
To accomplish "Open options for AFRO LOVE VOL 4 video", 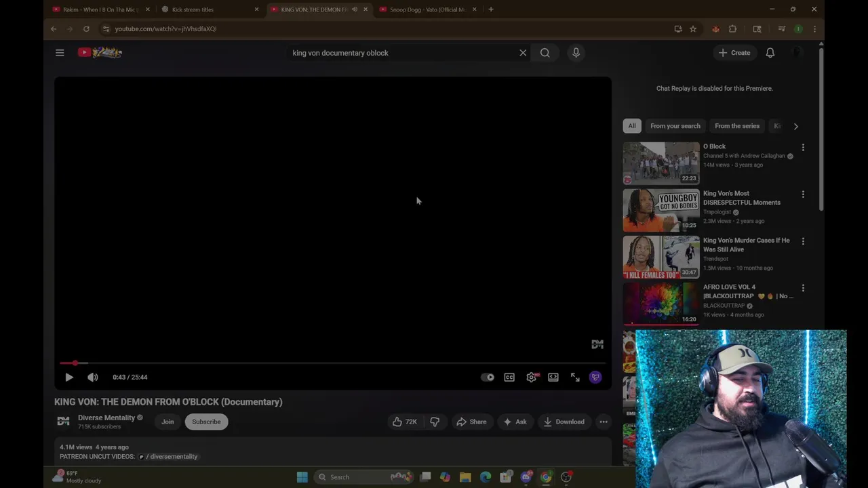I will [803, 288].
